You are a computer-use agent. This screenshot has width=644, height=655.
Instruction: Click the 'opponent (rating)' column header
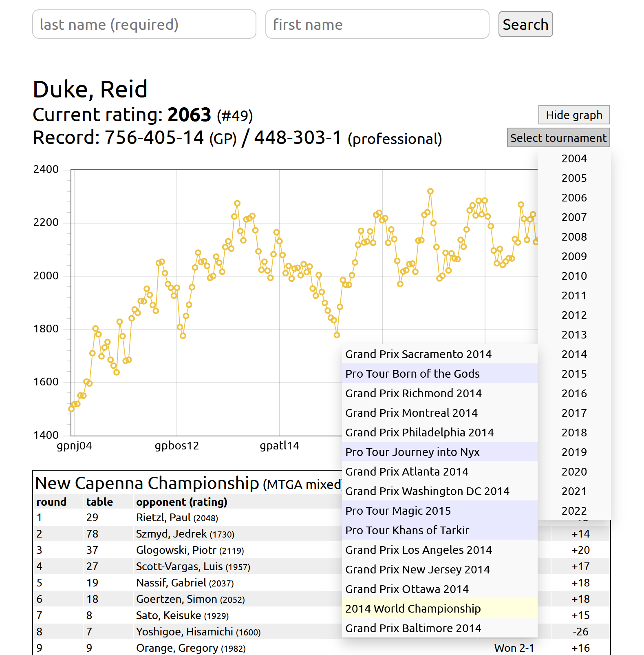(182, 502)
